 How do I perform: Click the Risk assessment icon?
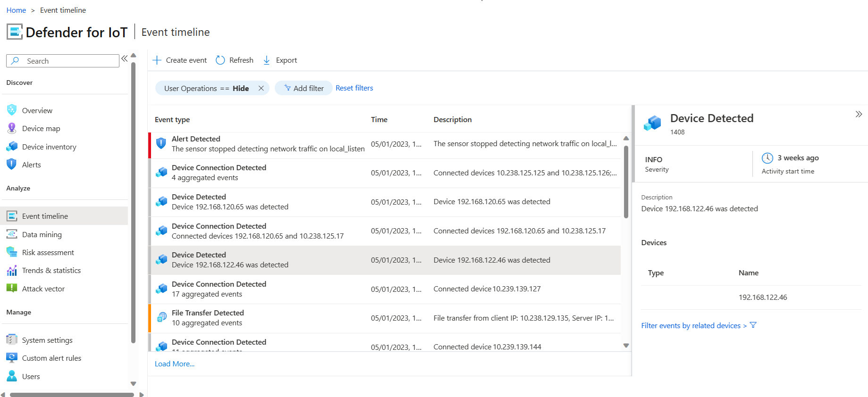12,252
